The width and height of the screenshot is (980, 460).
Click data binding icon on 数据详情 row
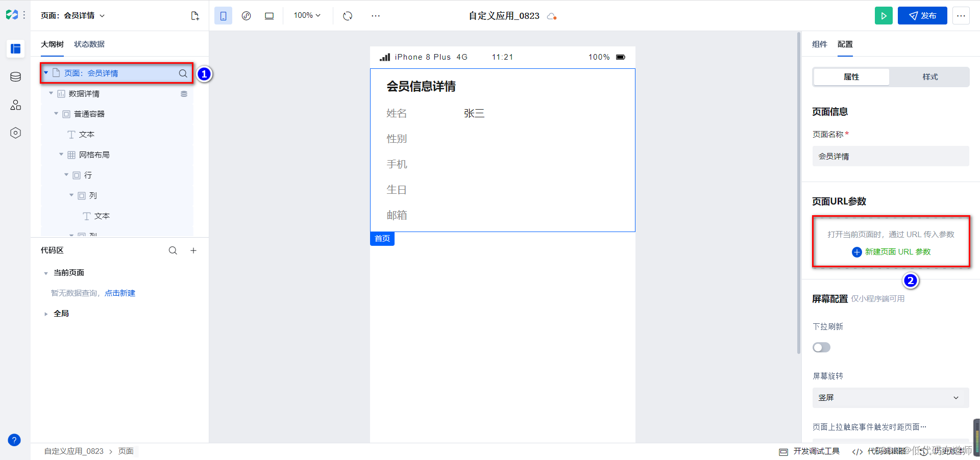pyautogui.click(x=184, y=94)
